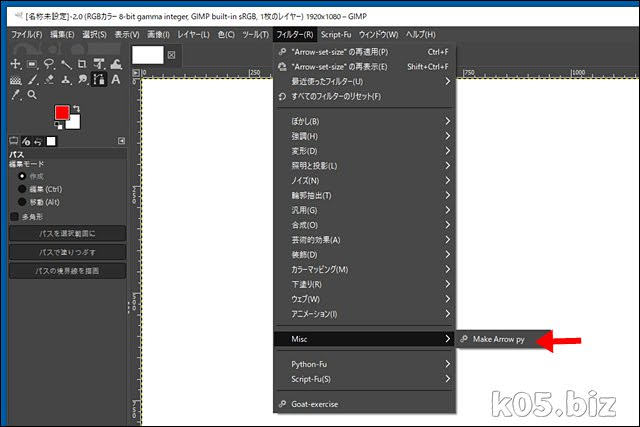640x427 pixels.
Task: Expand the 照明と投影(L) submenu arrow
Action: (x=447, y=165)
